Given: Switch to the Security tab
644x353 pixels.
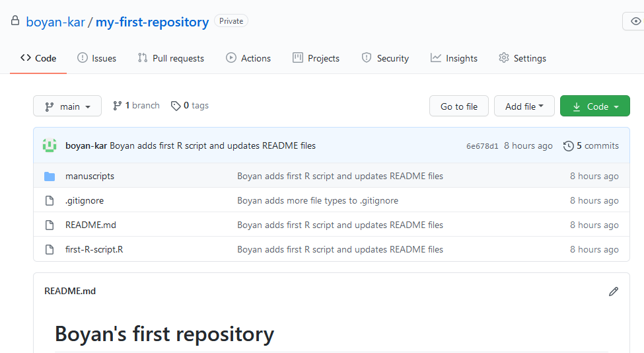Looking at the screenshot, I should pos(385,58).
